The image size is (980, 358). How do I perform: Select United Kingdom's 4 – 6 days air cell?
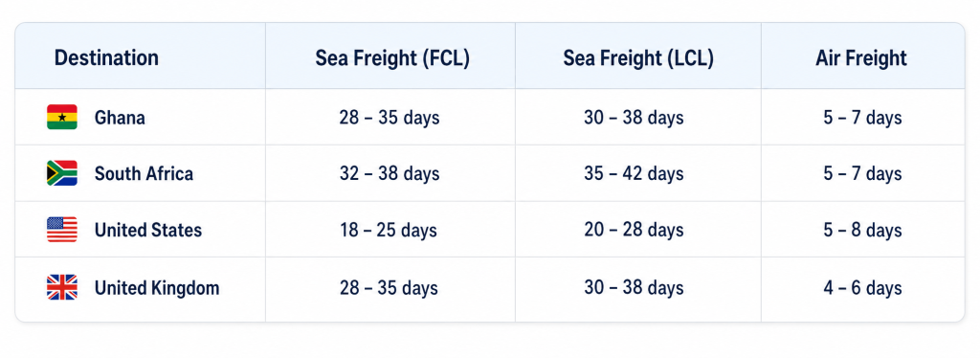(862, 288)
